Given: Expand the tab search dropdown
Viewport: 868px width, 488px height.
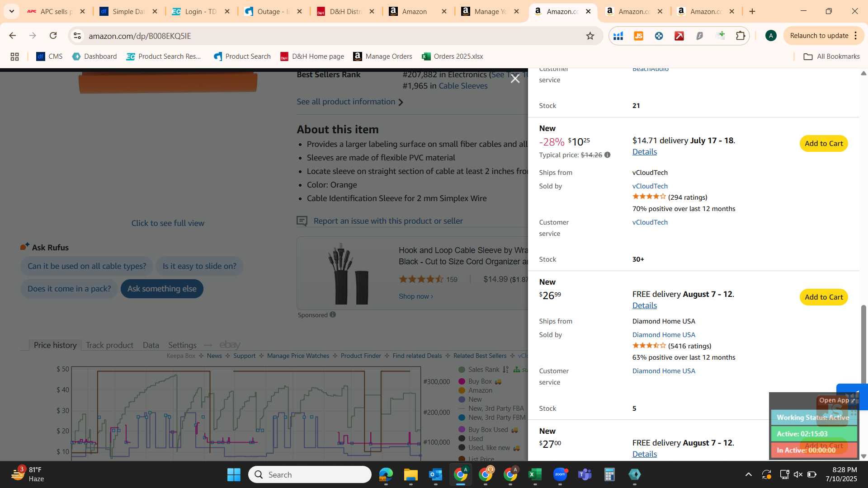Looking at the screenshot, I should pyautogui.click(x=11, y=11).
